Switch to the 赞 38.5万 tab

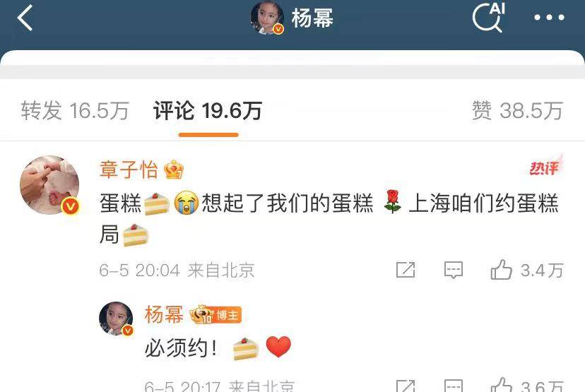pyautogui.click(x=517, y=111)
